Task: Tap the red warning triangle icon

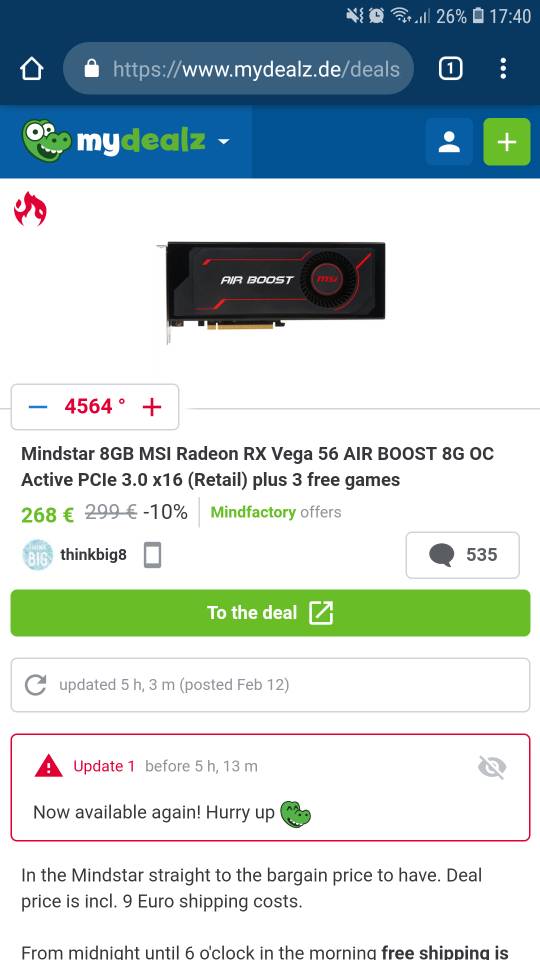Action: 49,766
